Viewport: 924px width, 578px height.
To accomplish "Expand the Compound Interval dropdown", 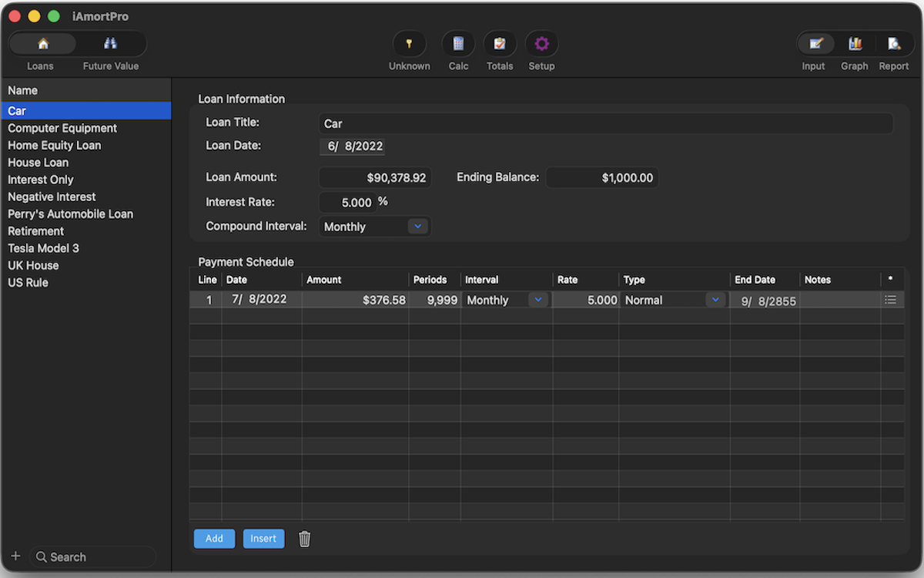I will tap(417, 227).
